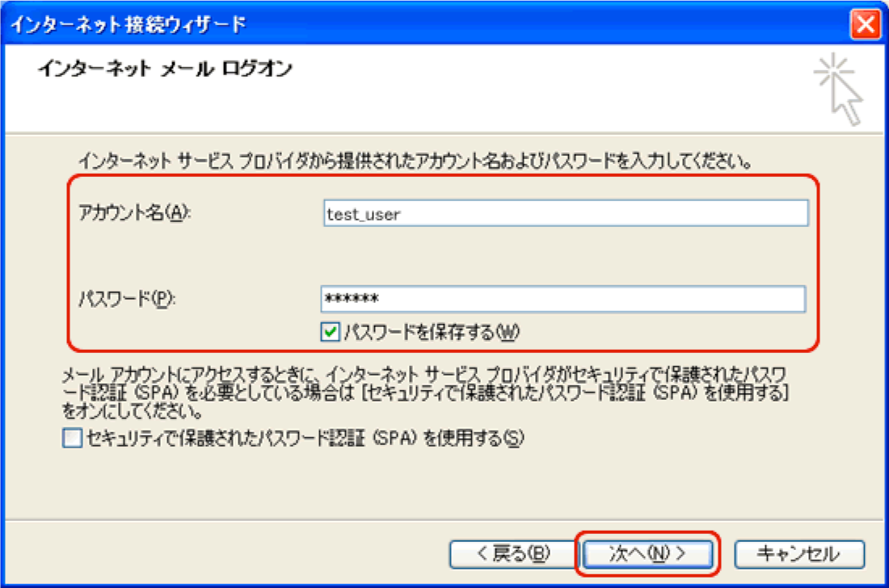Screen dimensions: 889x588
Task: Close the Internet connection wizard window
Action: (866, 23)
